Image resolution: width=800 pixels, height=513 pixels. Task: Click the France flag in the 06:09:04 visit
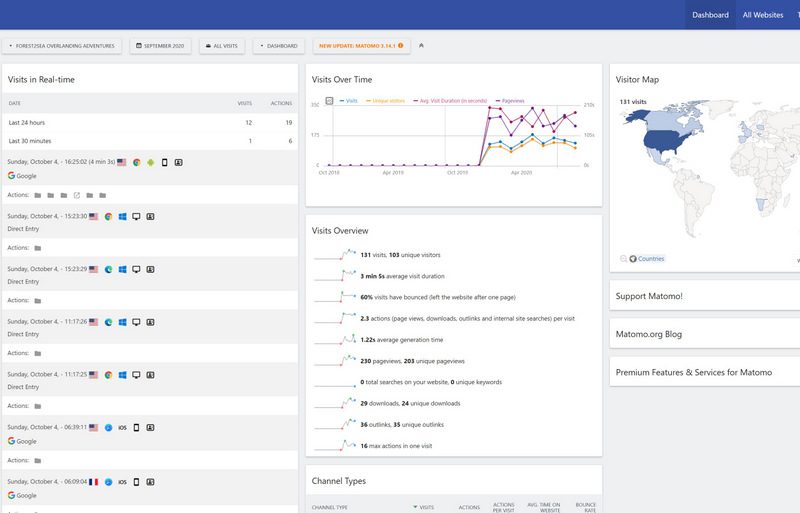pos(92,481)
